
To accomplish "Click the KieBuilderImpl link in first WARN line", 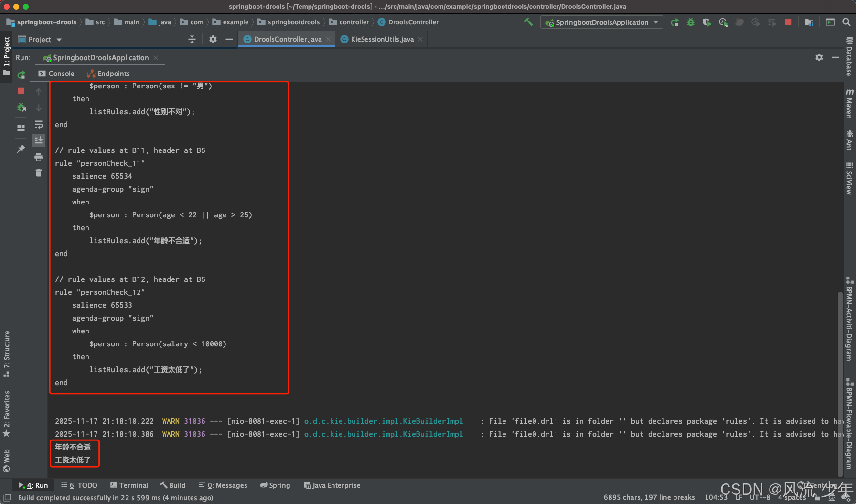I will pyautogui.click(x=383, y=421).
